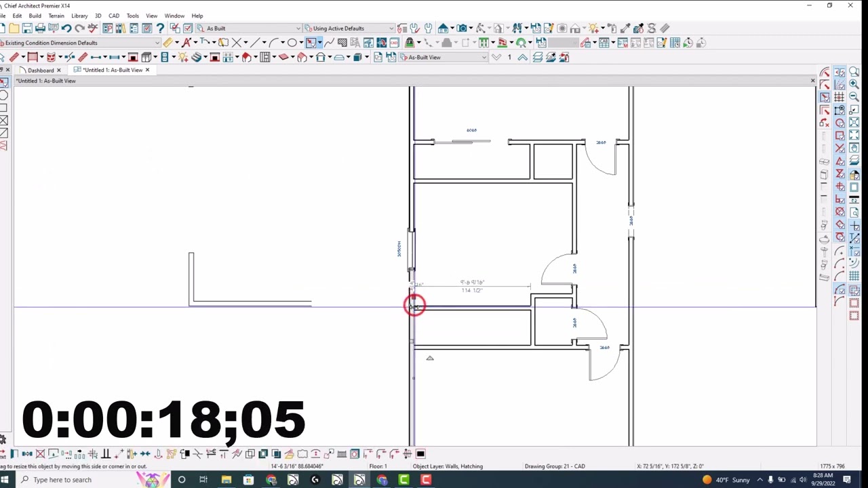
Task: Click the Time Tracker stopwatch play icon
Action: [688, 43]
